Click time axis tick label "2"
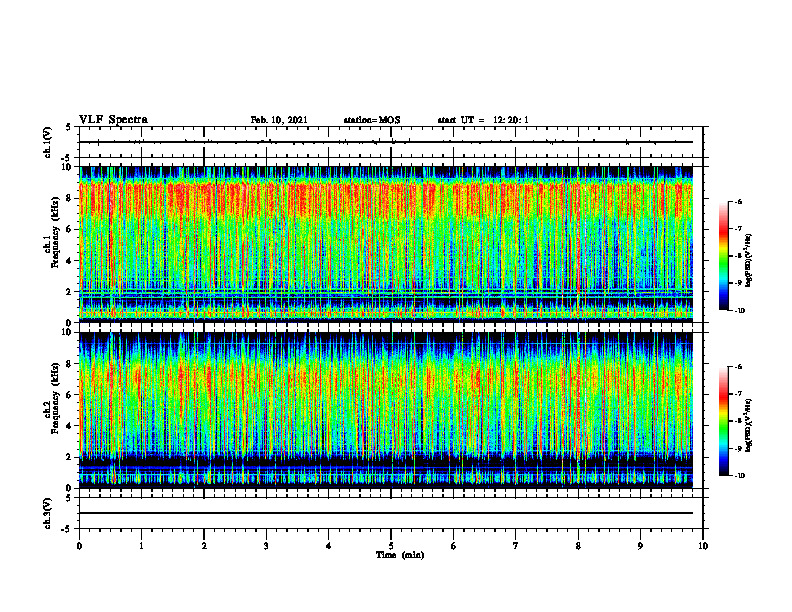792x612 pixels. [x=204, y=546]
